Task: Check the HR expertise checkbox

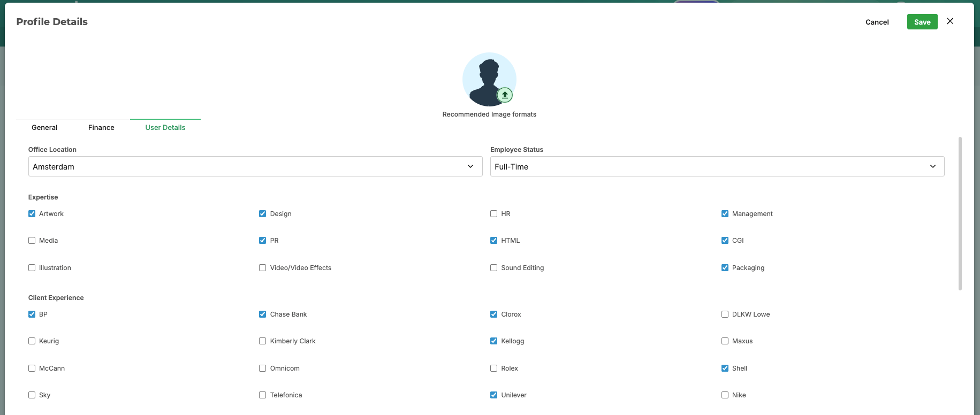Action: tap(493, 214)
